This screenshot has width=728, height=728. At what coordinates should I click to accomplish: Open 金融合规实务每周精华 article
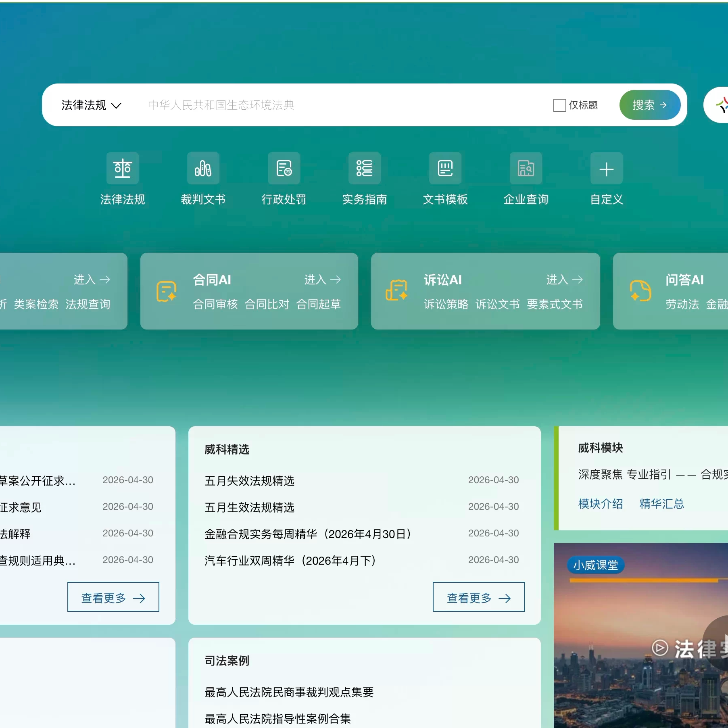[309, 534]
